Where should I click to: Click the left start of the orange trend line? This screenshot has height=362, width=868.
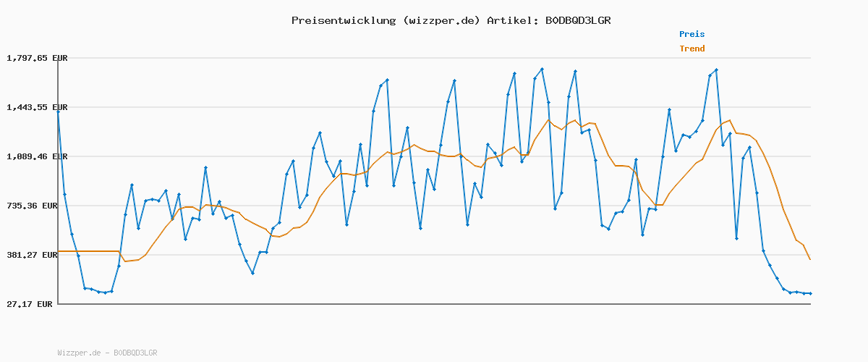59,251
